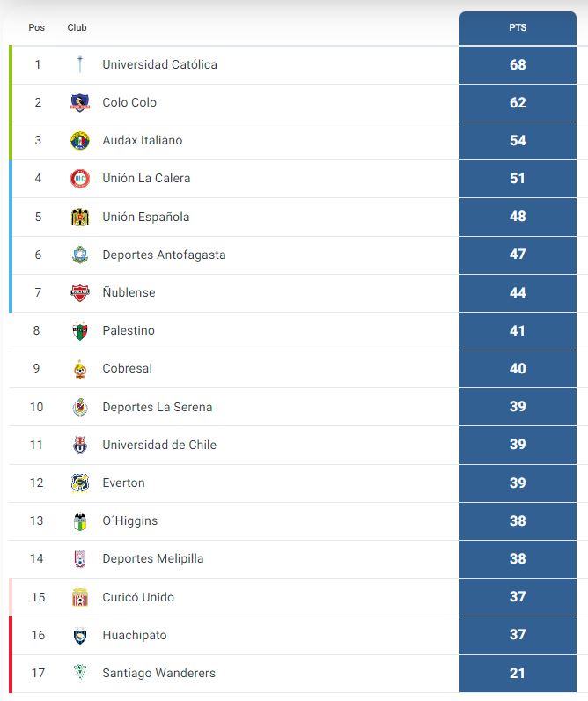This screenshot has height=701, width=588.
Task: Select the PTS column header
Action: tap(518, 27)
